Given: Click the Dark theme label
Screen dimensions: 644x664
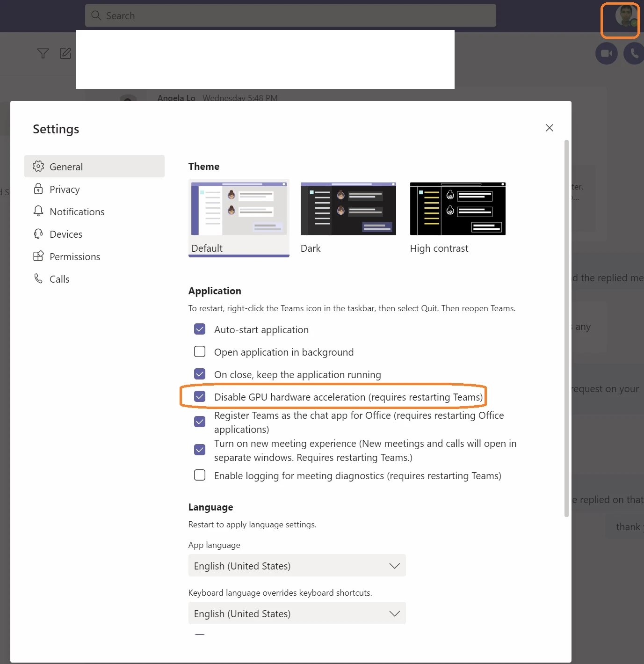Looking at the screenshot, I should coord(311,248).
